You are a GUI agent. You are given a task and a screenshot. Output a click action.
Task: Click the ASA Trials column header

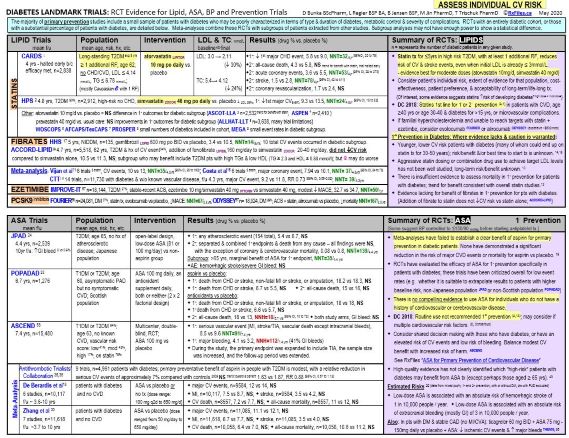click(29, 220)
